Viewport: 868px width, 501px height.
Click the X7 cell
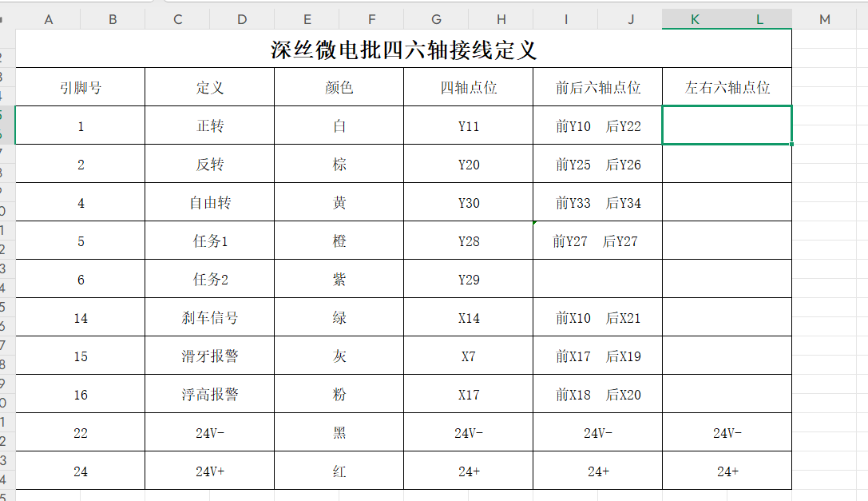point(468,356)
